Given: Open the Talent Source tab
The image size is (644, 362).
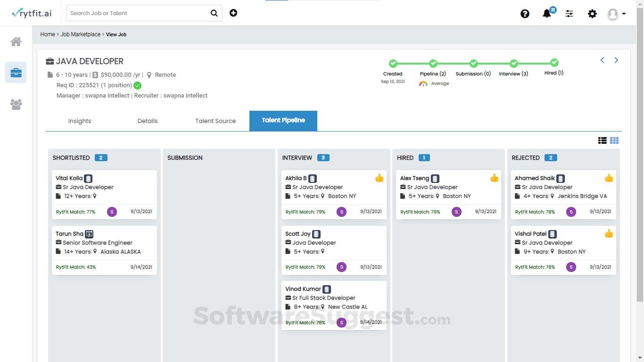Looking at the screenshot, I should (215, 121).
